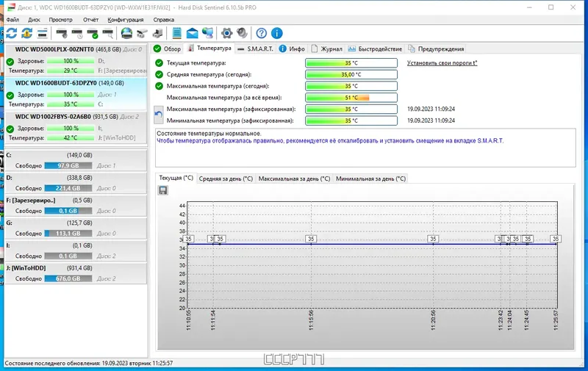Click the blue info circle toolbar icon
588x371 pixels.
tap(277, 33)
